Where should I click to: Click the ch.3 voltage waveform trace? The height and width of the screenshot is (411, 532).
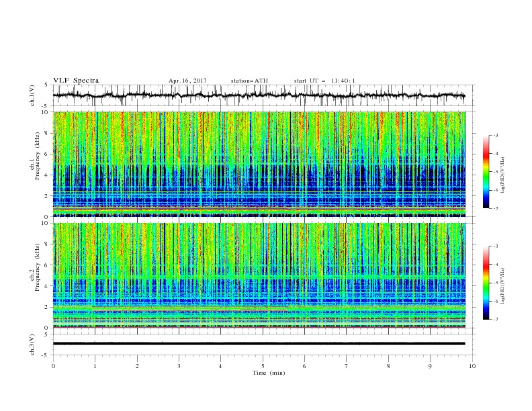[259, 344]
